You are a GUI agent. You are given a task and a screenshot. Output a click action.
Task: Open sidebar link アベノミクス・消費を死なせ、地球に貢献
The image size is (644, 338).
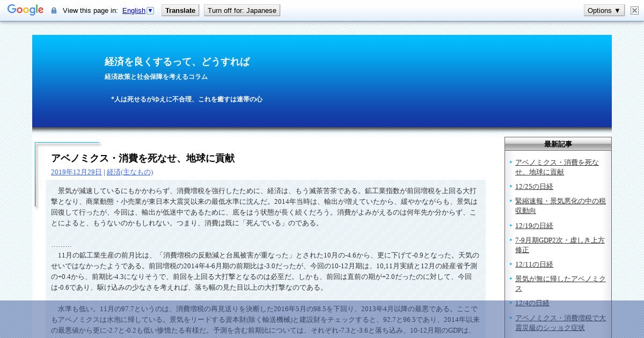557,167
